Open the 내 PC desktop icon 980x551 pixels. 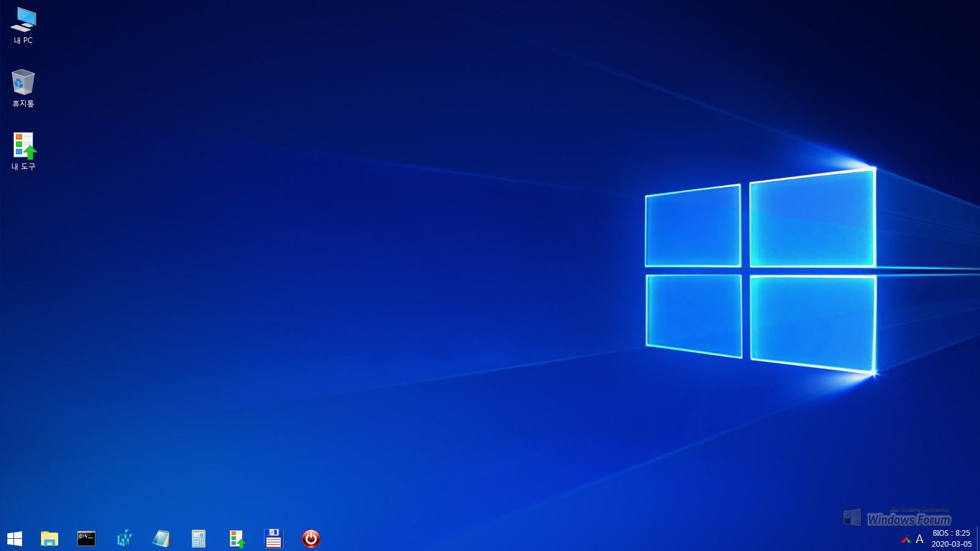click(x=23, y=26)
